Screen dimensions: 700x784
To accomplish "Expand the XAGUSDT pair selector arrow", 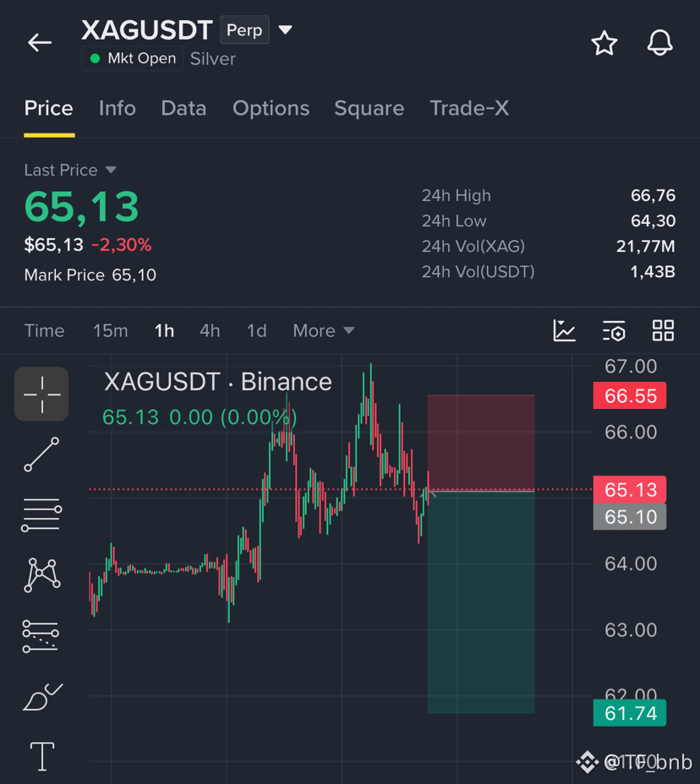I will click(285, 30).
